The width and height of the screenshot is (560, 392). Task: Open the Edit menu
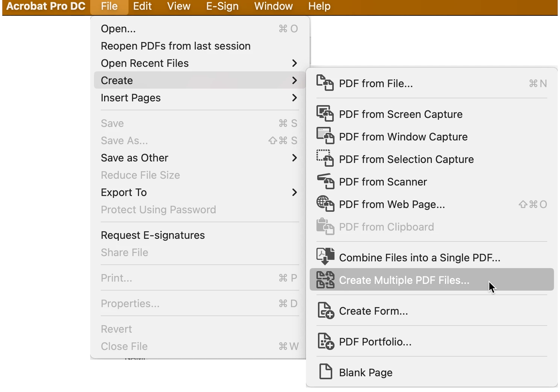(x=142, y=6)
